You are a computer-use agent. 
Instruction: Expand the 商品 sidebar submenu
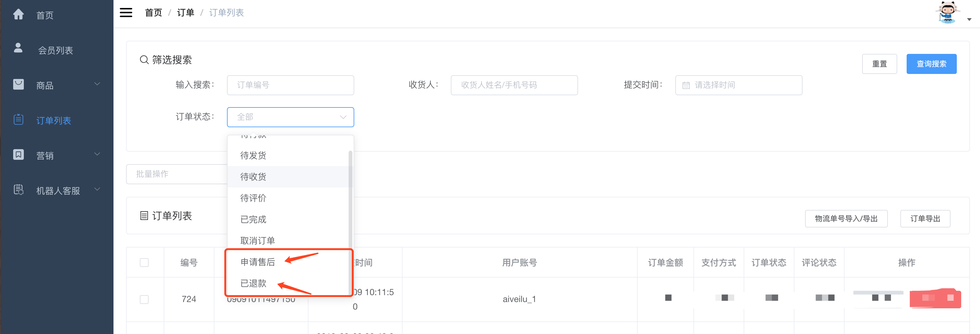tap(57, 85)
